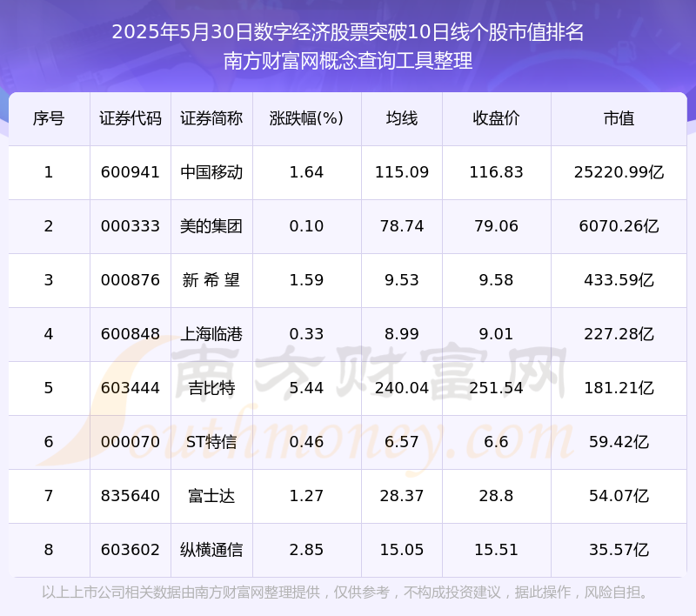The width and height of the screenshot is (696, 616).
Task: Select stock name 纵横通信
Action: click(211, 550)
